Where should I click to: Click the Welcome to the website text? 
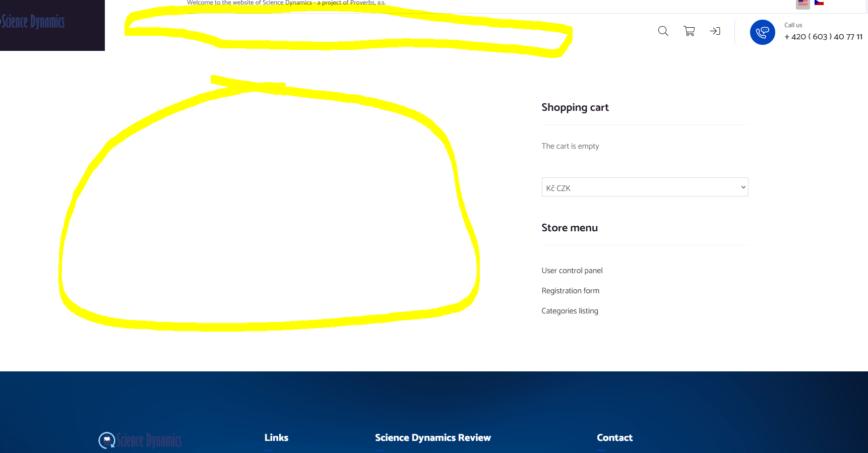click(286, 3)
